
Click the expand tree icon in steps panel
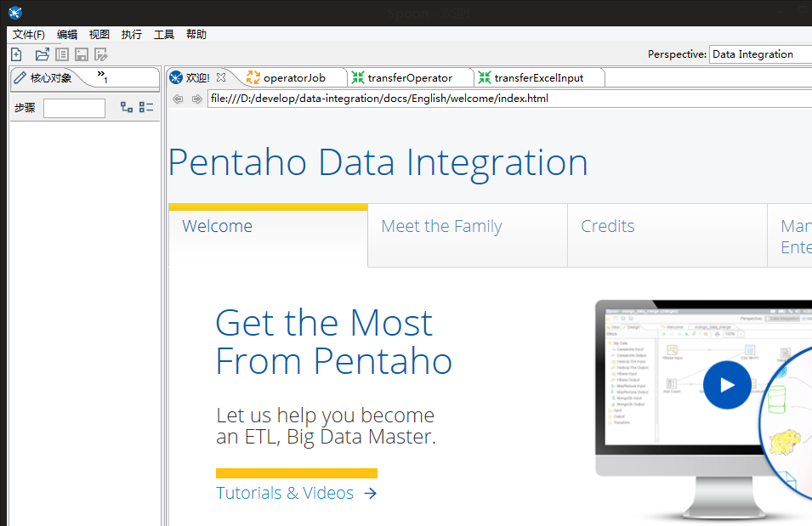point(127,107)
